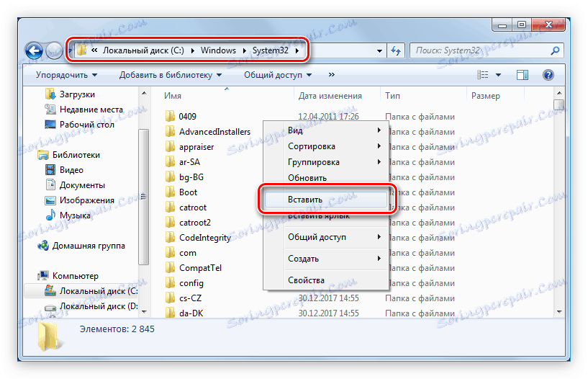Screen dimensions: 588x379
Task: Click the Back navigation arrow button
Action: tap(34, 50)
